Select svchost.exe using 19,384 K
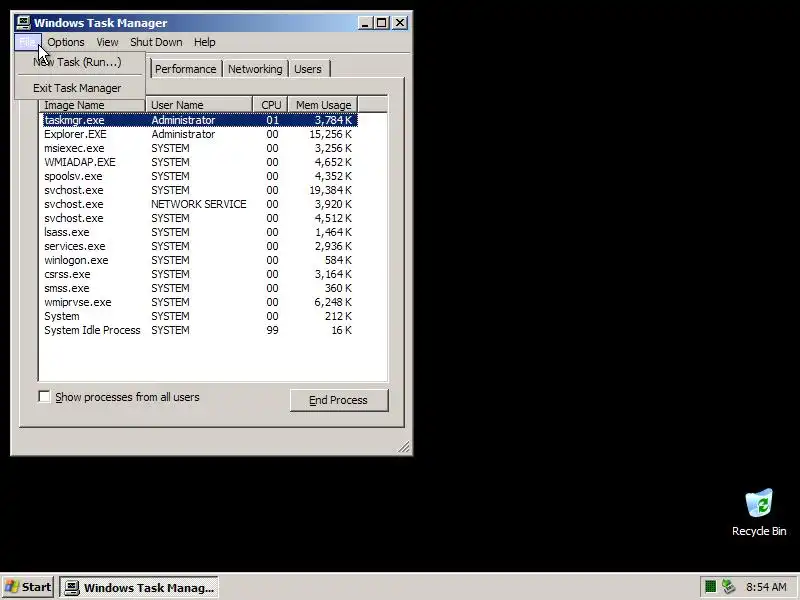The image size is (800, 600). click(200, 190)
